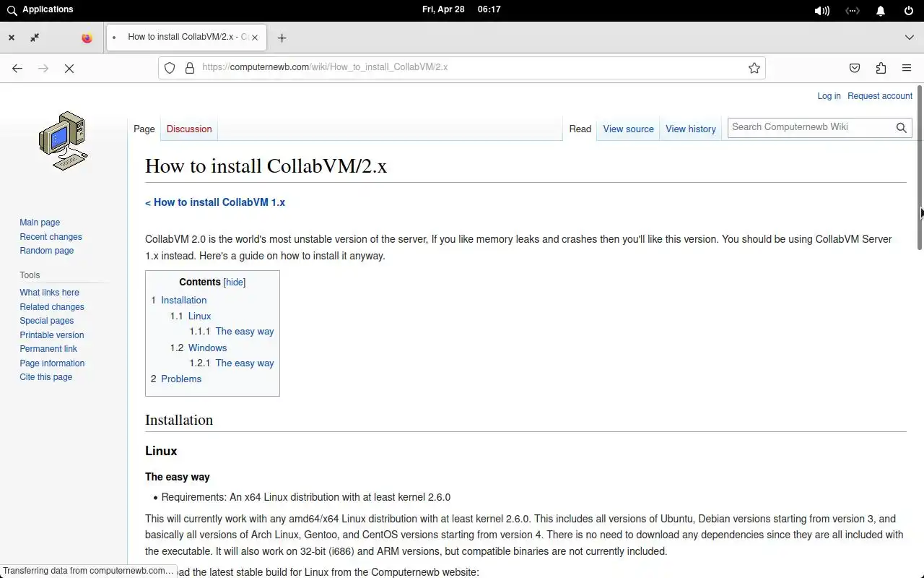Open the notifications bell icon
Viewport: 924px width, 578px height.
tap(881, 11)
